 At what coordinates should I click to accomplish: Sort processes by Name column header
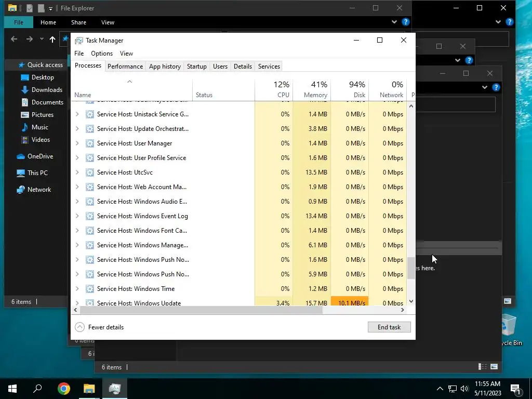(x=131, y=90)
